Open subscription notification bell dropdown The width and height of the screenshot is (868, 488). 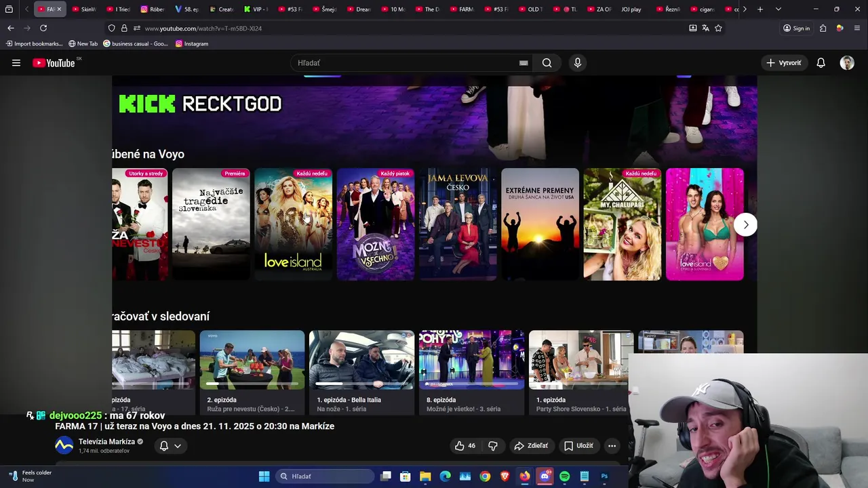click(170, 445)
